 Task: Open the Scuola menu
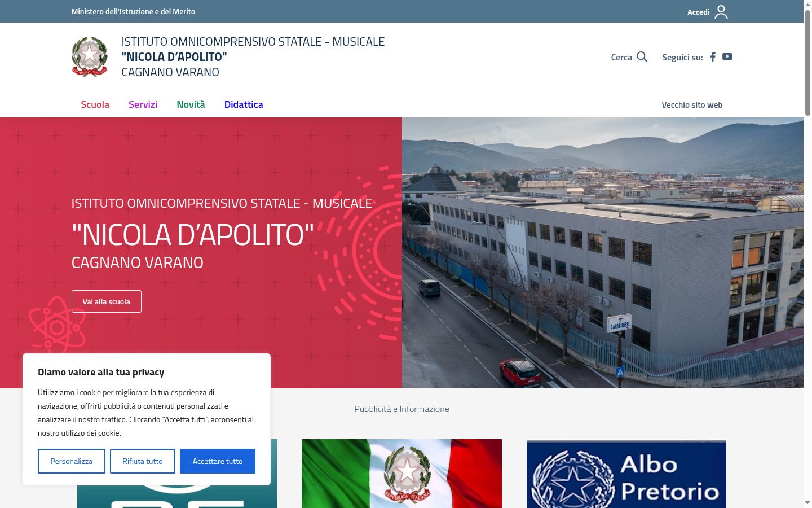coord(95,104)
